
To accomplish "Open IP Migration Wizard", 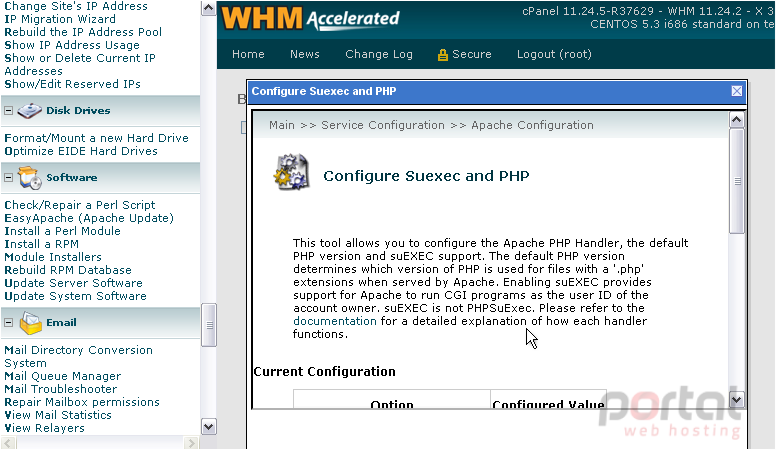I will [60, 19].
